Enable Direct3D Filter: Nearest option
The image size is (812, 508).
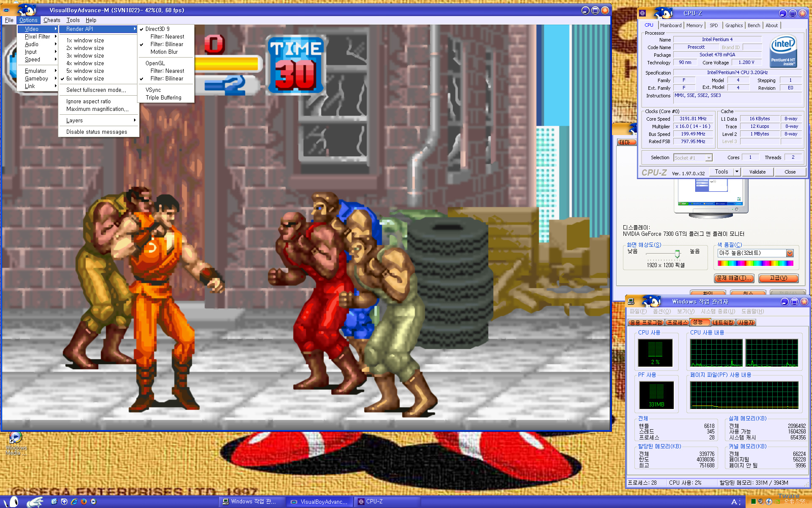click(167, 36)
